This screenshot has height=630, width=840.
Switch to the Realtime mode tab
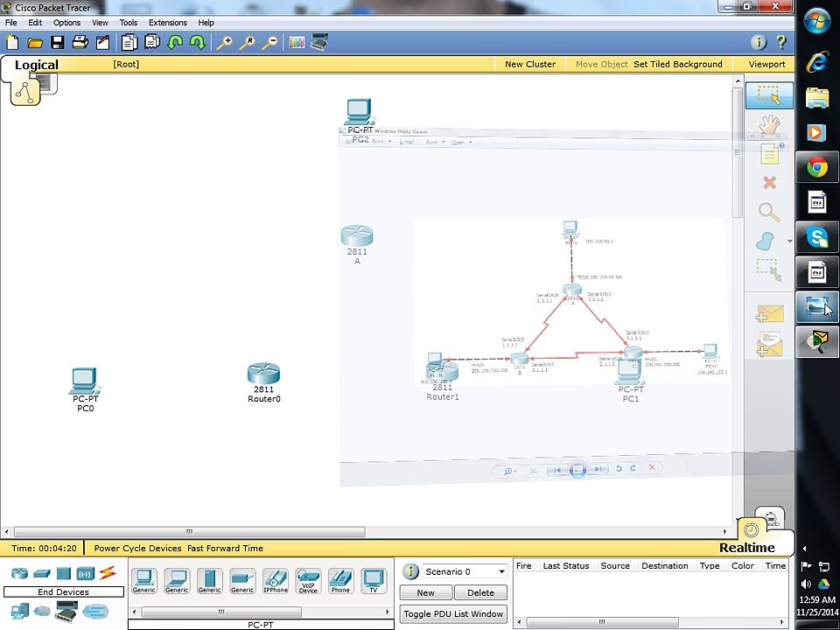point(746,548)
